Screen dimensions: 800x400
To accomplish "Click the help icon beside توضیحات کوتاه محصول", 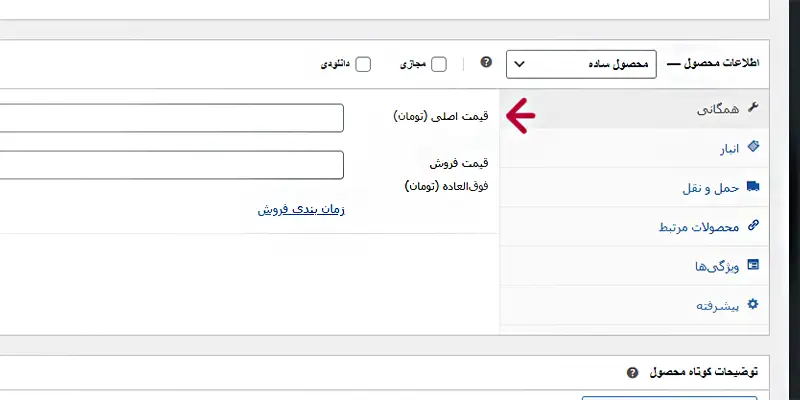I will [632, 372].
